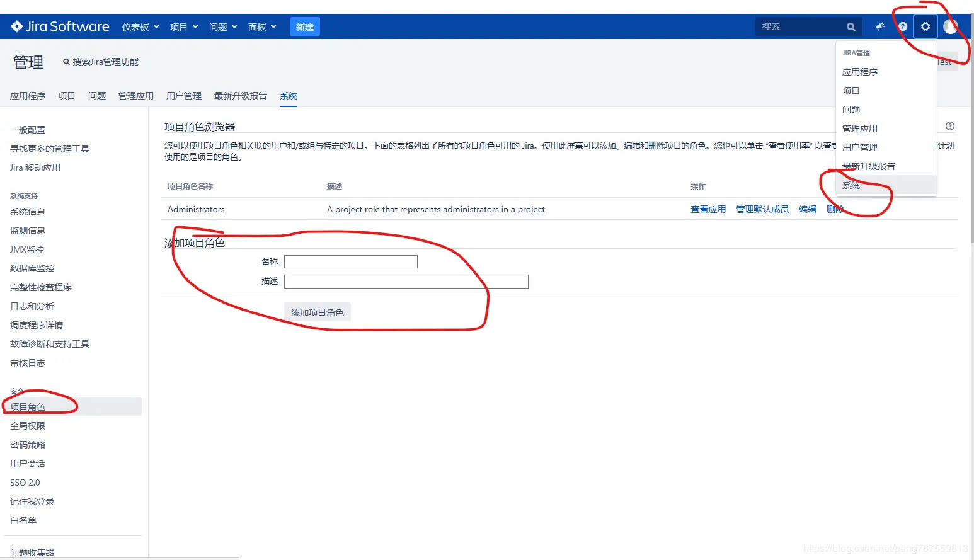Screen dimensions: 974x560
Task: Open the help question mark icon in header
Action: (902, 26)
